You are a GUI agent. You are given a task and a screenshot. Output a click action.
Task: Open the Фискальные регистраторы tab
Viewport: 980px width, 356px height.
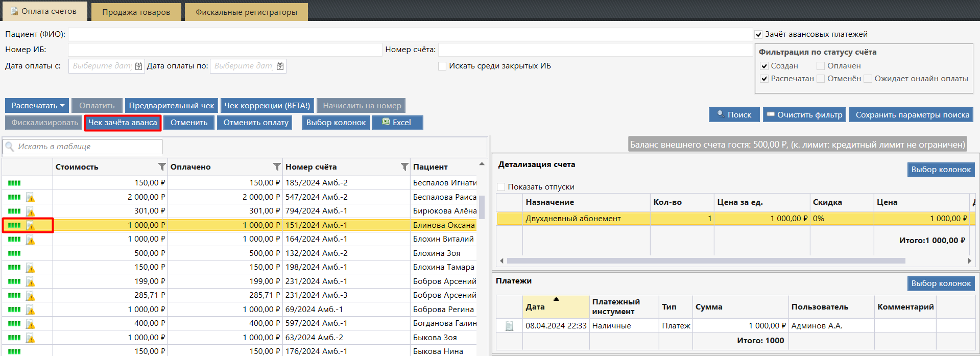(x=246, y=12)
